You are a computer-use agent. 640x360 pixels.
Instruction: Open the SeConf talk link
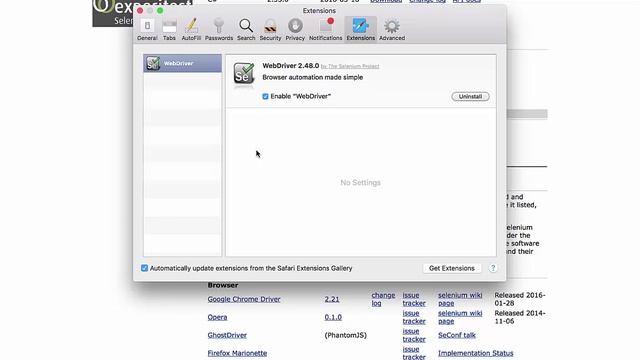[x=457, y=335]
